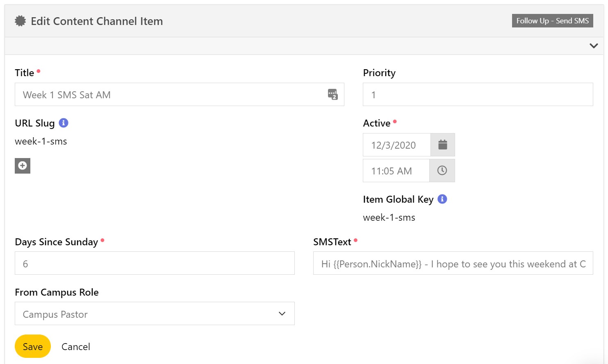The width and height of the screenshot is (608, 364).
Task: Select the week-1-sms Item Global Key value
Action: tap(389, 218)
